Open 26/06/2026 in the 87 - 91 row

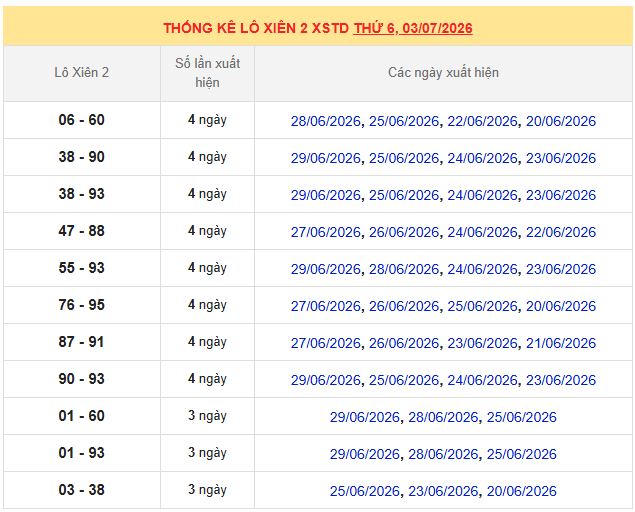(x=404, y=343)
